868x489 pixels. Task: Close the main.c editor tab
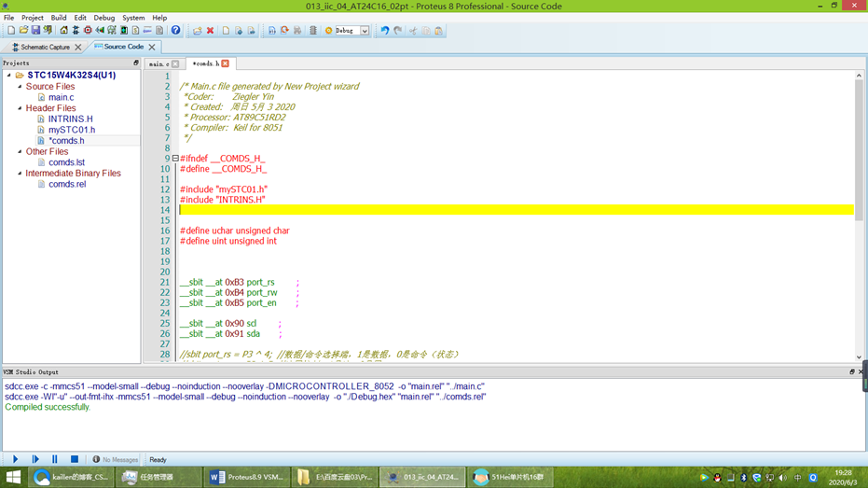click(175, 63)
